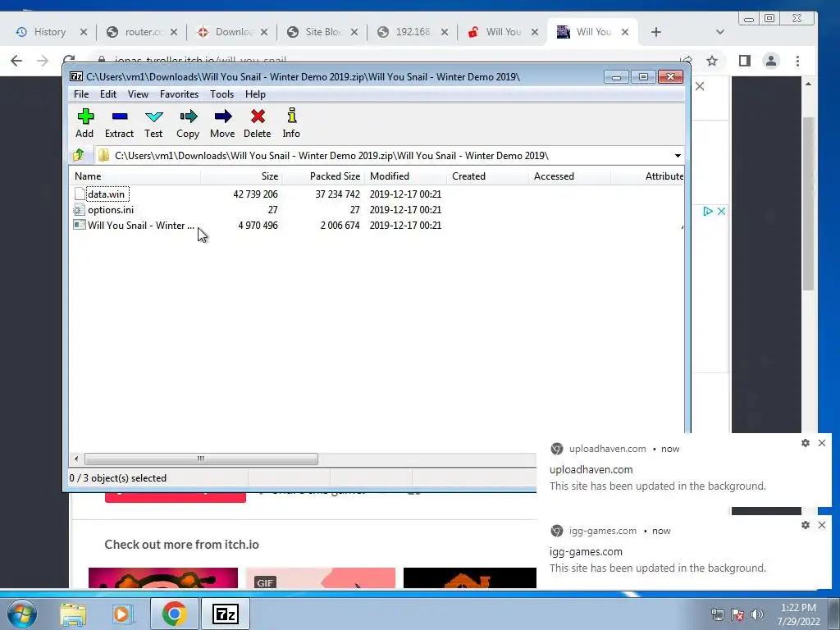Dismiss the igg-games.com notification
Screen dimensions: 840x630
(x=822, y=525)
